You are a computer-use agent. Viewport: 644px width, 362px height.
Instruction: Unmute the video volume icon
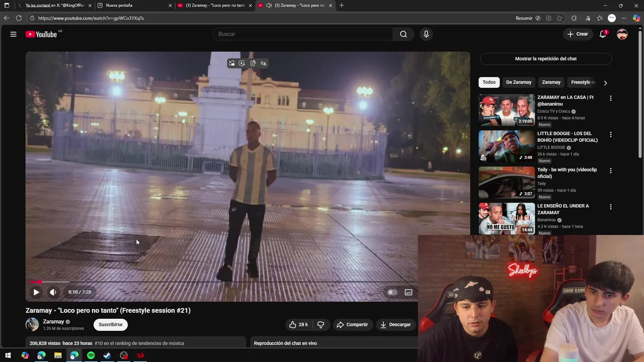coord(53,292)
